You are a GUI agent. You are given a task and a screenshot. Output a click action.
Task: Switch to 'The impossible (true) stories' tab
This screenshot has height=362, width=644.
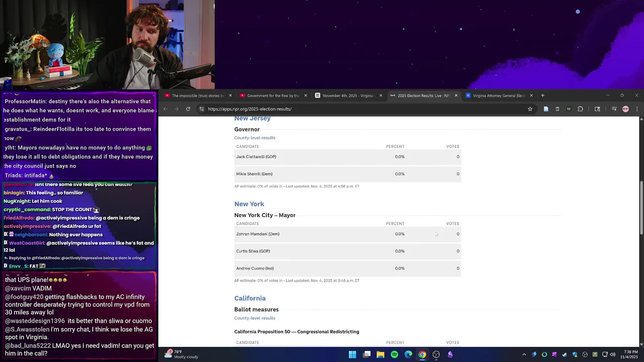pos(198,96)
